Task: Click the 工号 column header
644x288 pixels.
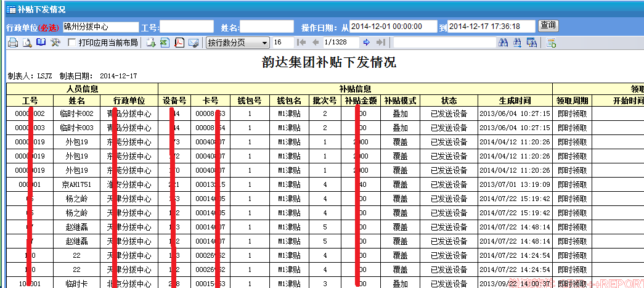Action: click(30, 101)
